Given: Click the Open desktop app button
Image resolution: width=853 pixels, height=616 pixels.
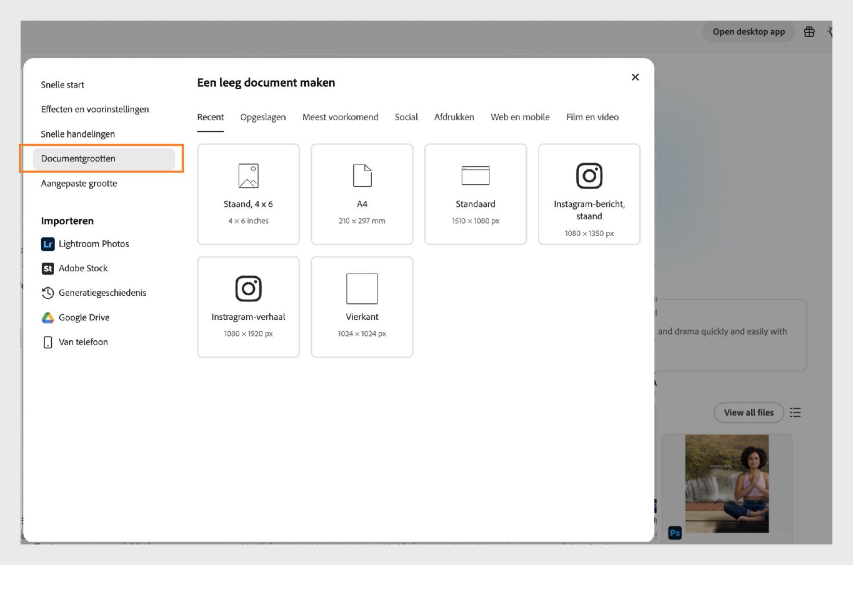Looking at the screenshot, I should 749,32.
